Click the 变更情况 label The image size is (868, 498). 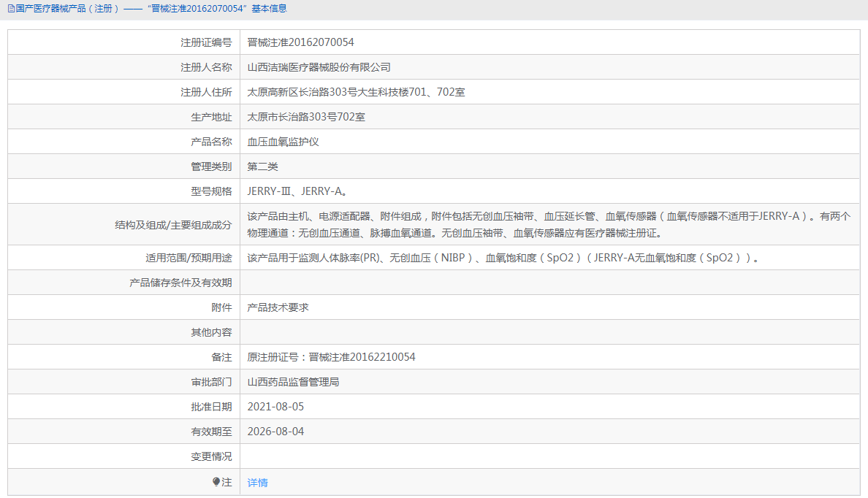click(211, 456)
